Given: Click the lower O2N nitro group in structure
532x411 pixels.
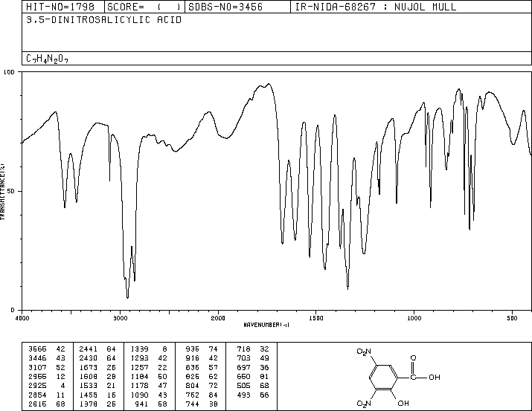Looking at the screenshot, I should [x=364, y=404].
